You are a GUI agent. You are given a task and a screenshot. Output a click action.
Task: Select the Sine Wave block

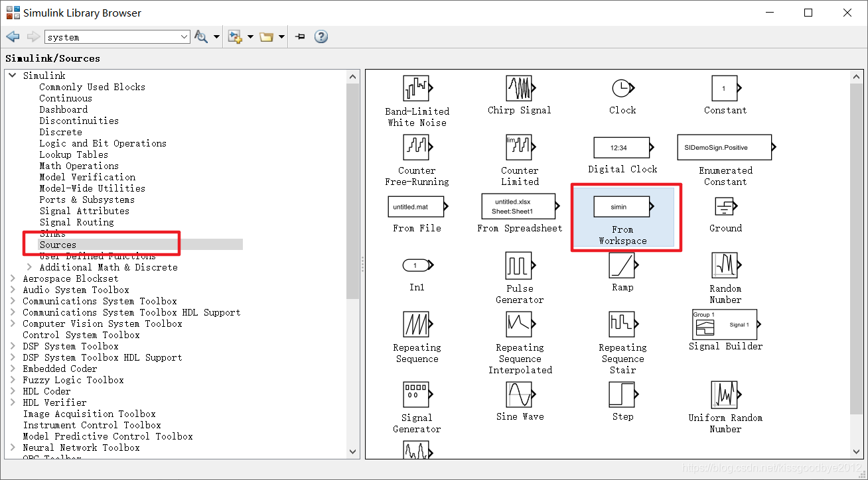520,394
